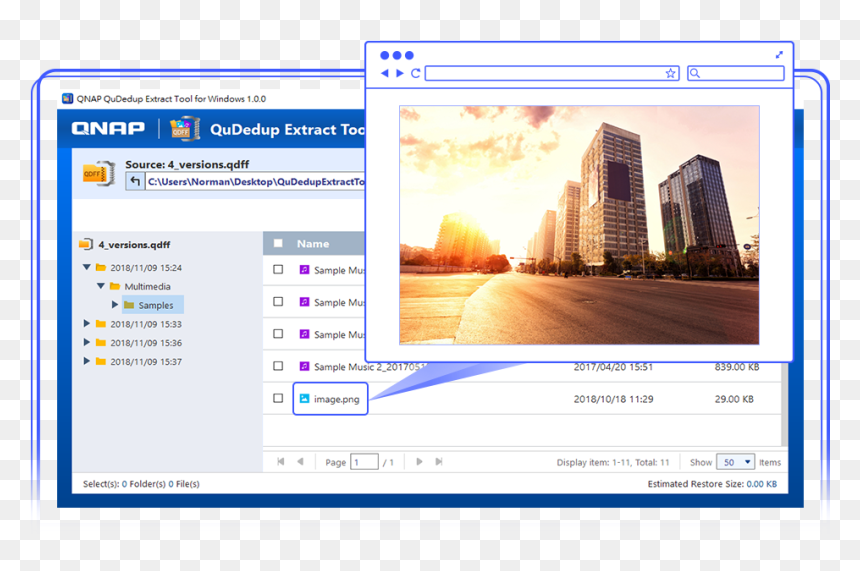Check the Sample Music 2_2017 row checkbox
This screenshot has height=571, width=860.
(278, 366)
